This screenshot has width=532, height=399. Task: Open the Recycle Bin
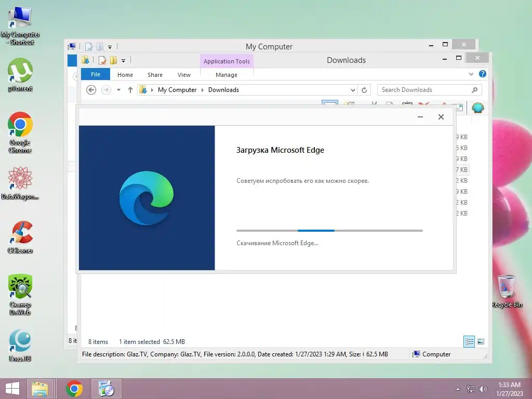click(507, 291)
